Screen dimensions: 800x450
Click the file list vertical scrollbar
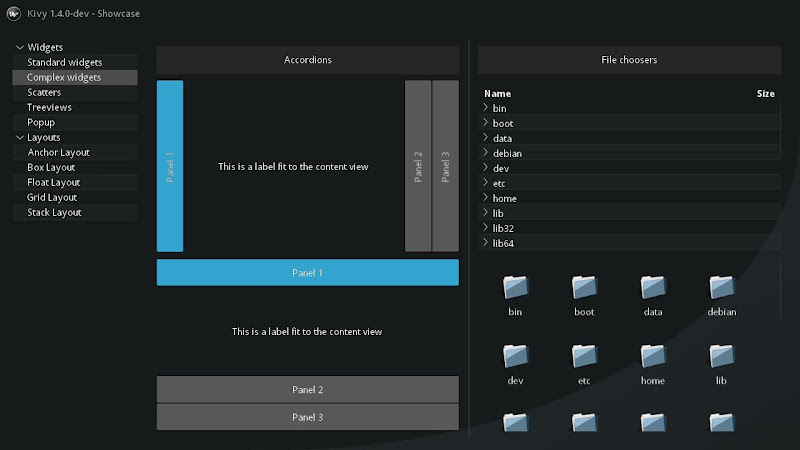[x=781, y=129]
